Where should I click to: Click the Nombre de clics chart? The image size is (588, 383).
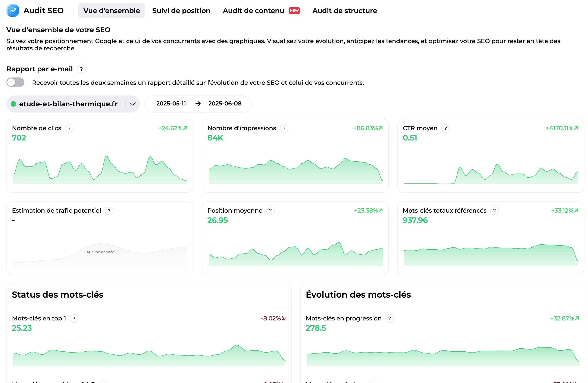tap(100, 170)
